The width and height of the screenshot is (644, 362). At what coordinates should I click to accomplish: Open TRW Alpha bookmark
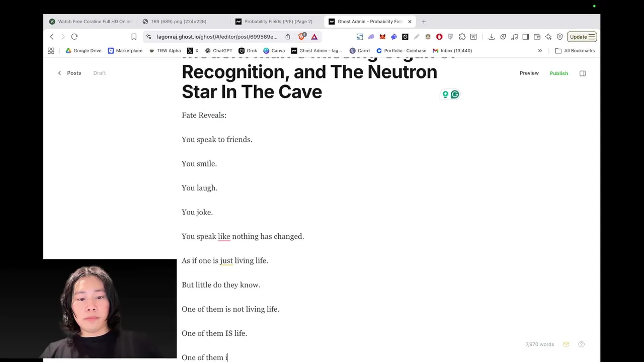tap(165, 51)
